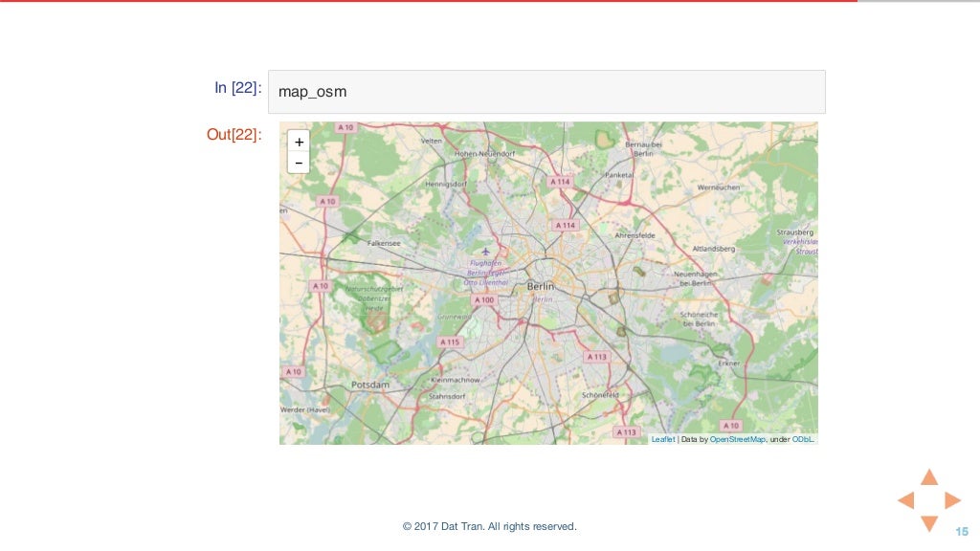Click the In [22] cell prompt
This screenshot has height=551, width=980.
(x=238, y=87)
